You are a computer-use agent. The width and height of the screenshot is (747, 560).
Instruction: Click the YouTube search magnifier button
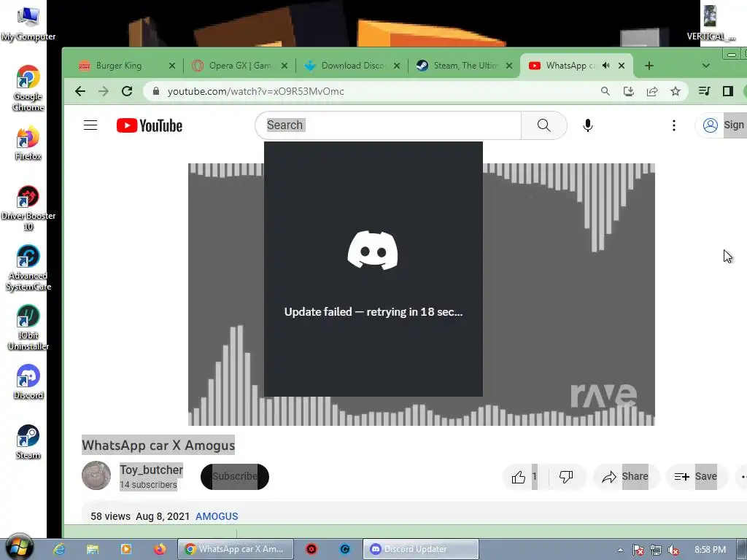(543, 125)
